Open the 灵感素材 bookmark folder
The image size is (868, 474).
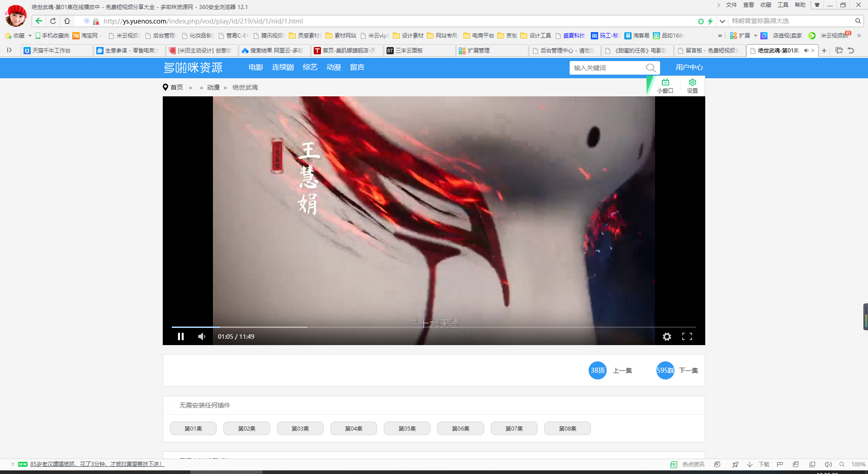pyautogui.click(x=304, y=36)
